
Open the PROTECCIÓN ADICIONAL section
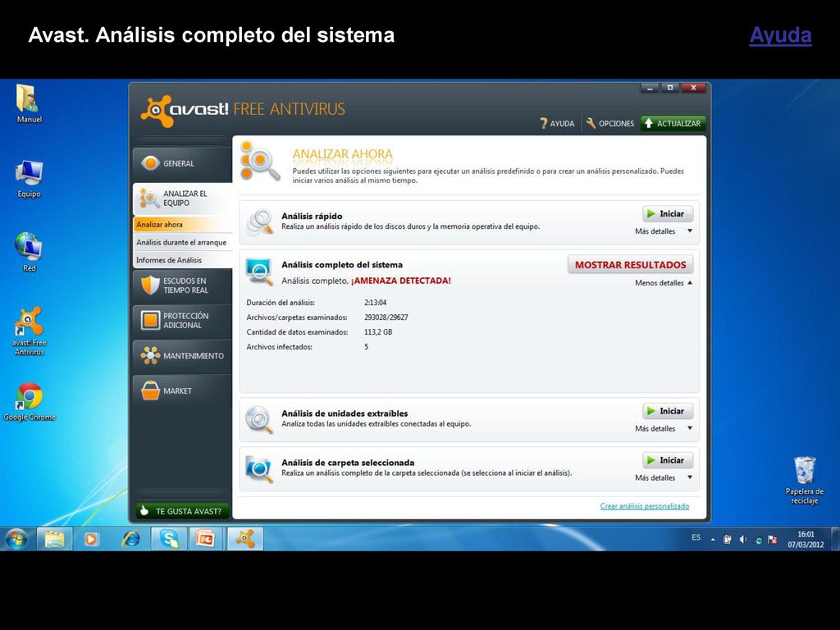(x=182, y=321)
